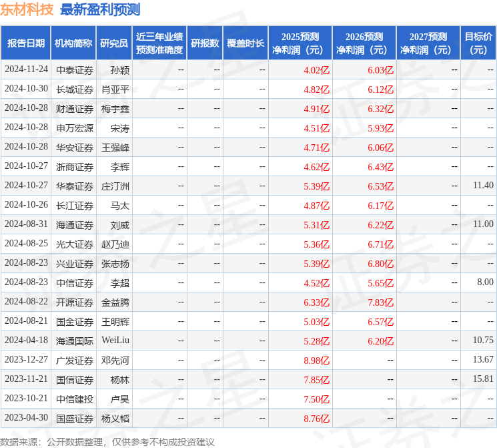Click the 6.80亿 profit value
Screen dimensions: 497x448
coord(381,264)
